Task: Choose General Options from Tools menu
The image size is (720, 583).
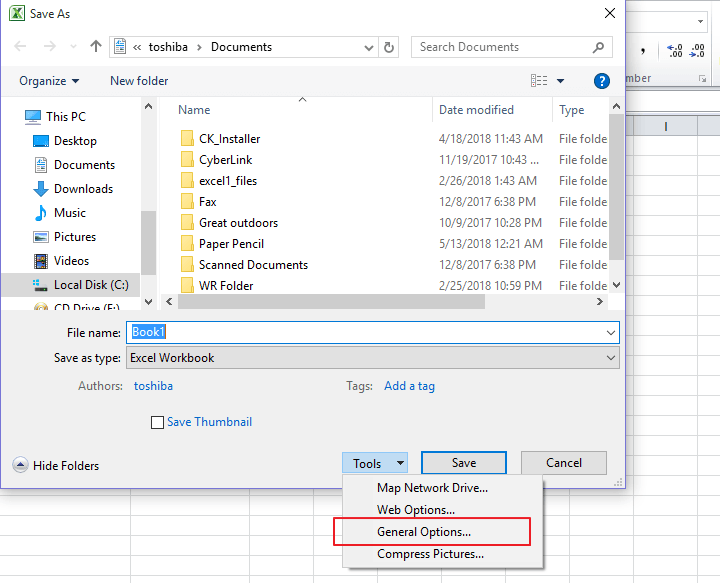Action: [443, 532]
